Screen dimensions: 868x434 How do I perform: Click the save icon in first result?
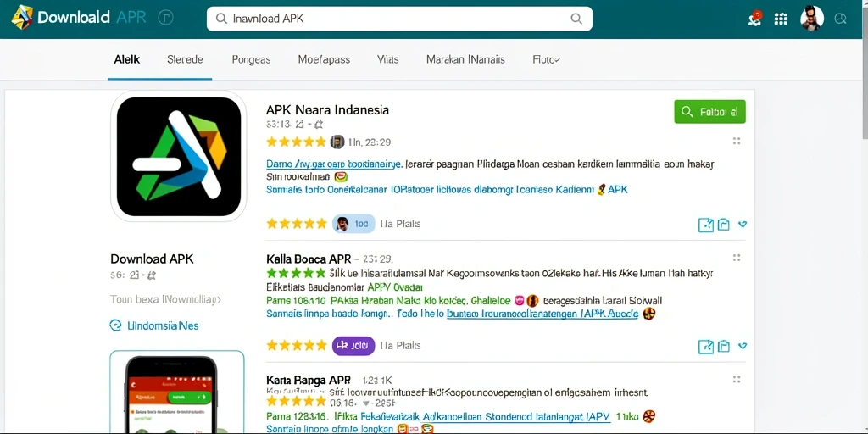click(x=724, y=224)
